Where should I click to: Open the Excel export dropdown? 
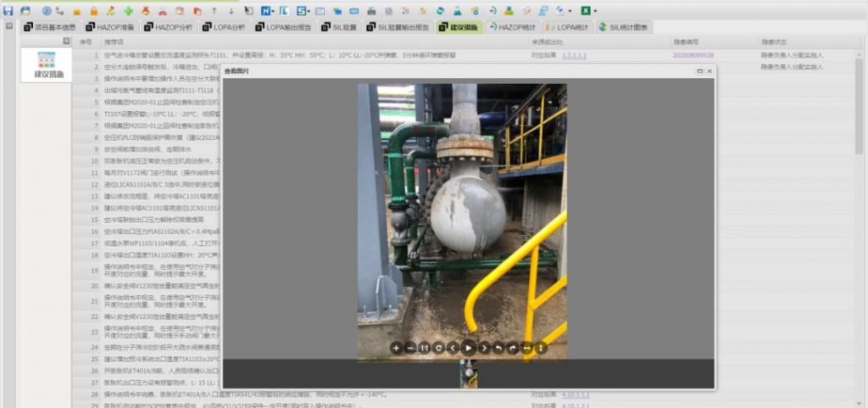(x=596, y=11)
